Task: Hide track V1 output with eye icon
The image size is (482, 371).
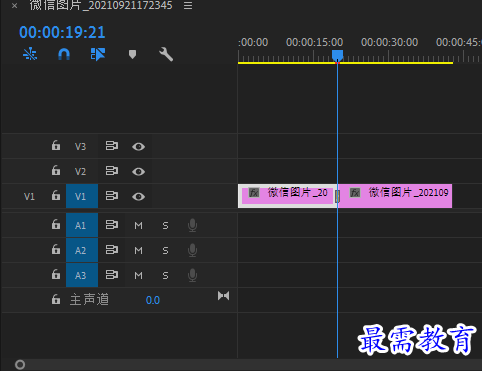Action: pyautogui.click(x=138, y=197)
